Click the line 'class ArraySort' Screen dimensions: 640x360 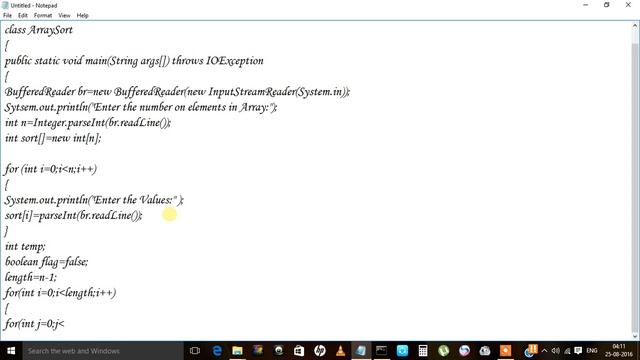click(39, 30)
